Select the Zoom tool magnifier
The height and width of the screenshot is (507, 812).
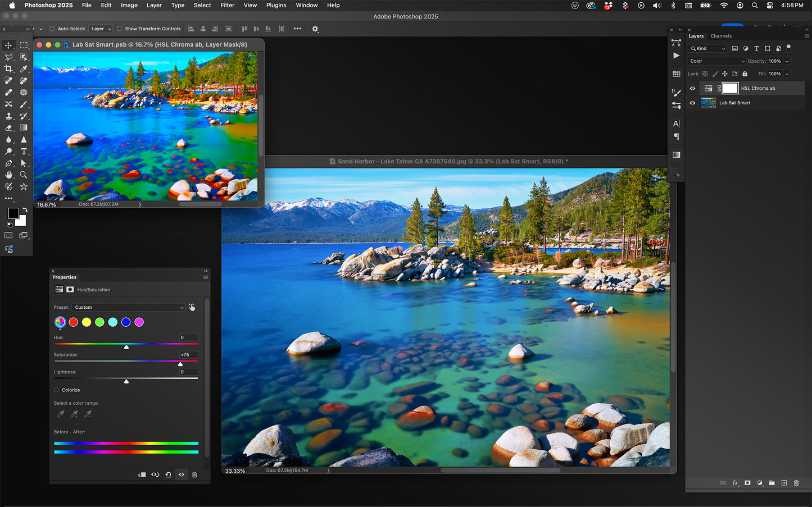(24, 175)
